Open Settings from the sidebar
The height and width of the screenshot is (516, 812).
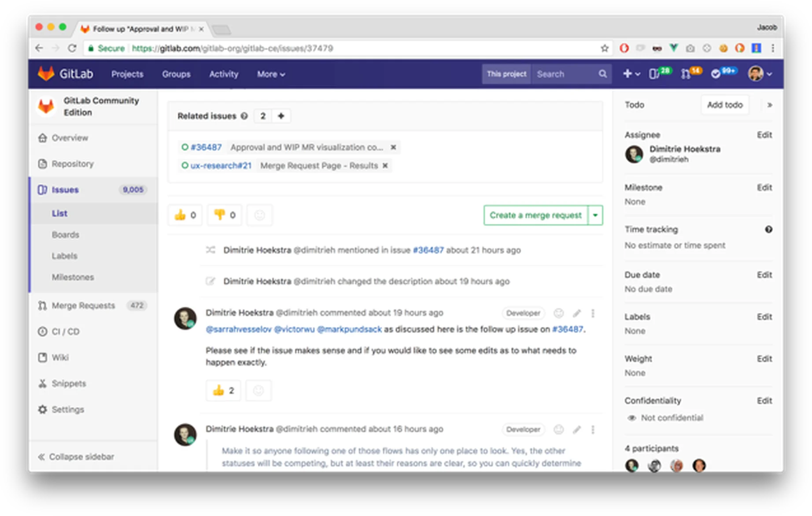point(68,409)
